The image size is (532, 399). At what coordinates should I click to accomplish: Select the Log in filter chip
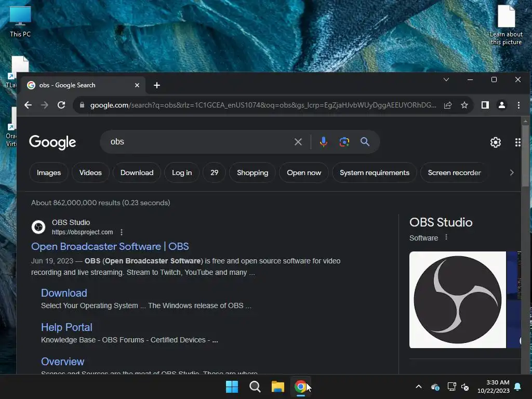(x=182, y=172)
